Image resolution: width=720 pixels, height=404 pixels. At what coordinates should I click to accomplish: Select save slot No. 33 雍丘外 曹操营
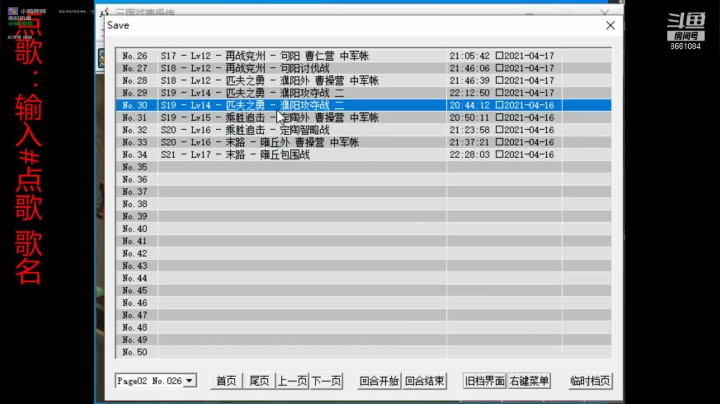363,142
